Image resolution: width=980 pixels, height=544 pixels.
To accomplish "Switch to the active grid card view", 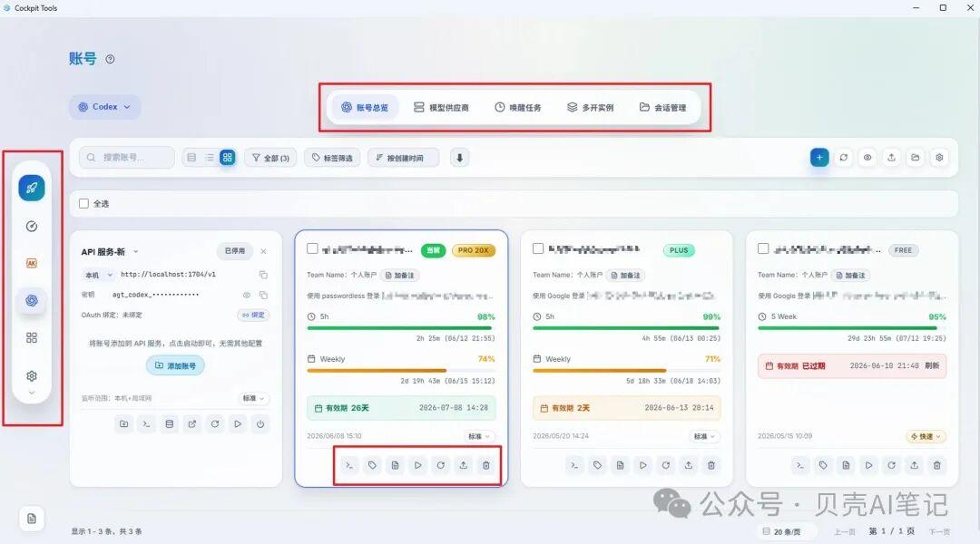I will (x=228, y=158).
